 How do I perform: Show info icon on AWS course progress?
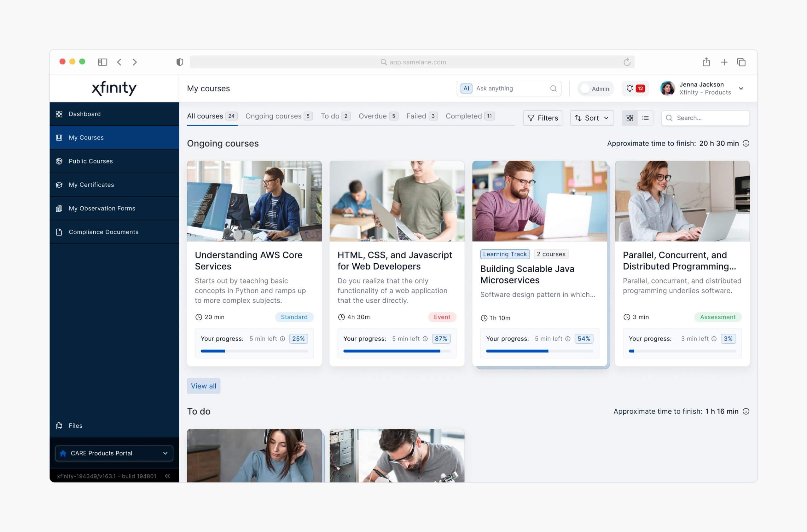coord(282,339)
